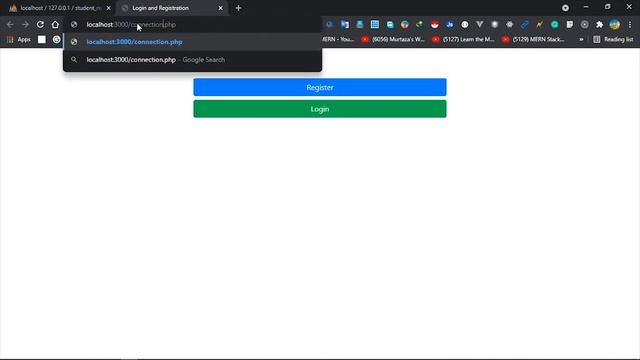Image resolution: width=640 pixels, height=360 pixels.
Task: Click the blue Register button
Action: tap(320, 87)
